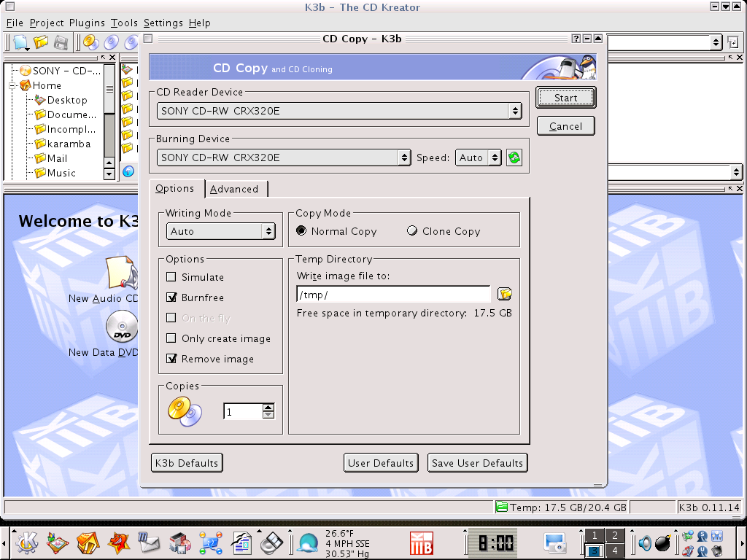This screenshot has height=560, width=747.
Task: Switch to the Advanced tab
Action: click(x=234, y=189)
